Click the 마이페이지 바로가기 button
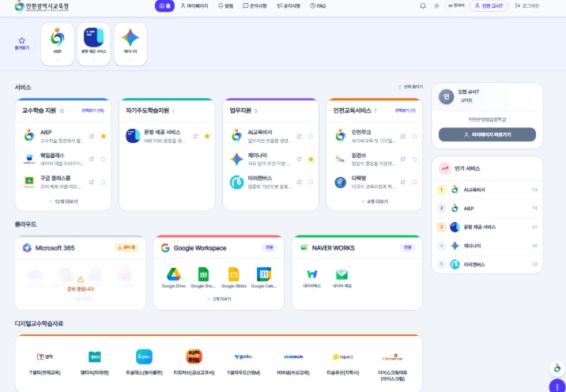 pyautogui.click(x=487, y=134)
